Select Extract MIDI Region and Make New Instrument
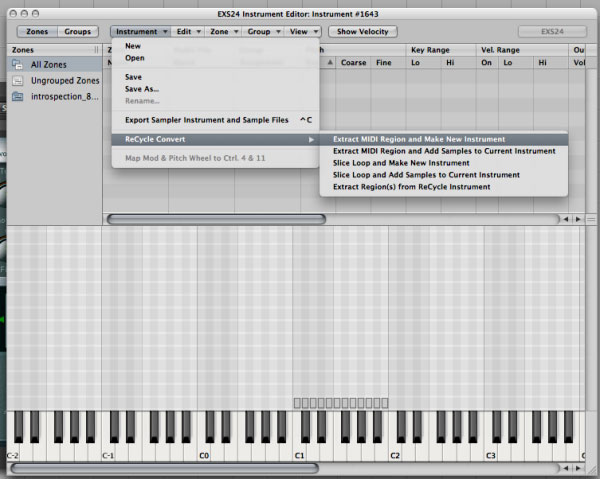This screenshot has height=479, width=600. point(443,139)
